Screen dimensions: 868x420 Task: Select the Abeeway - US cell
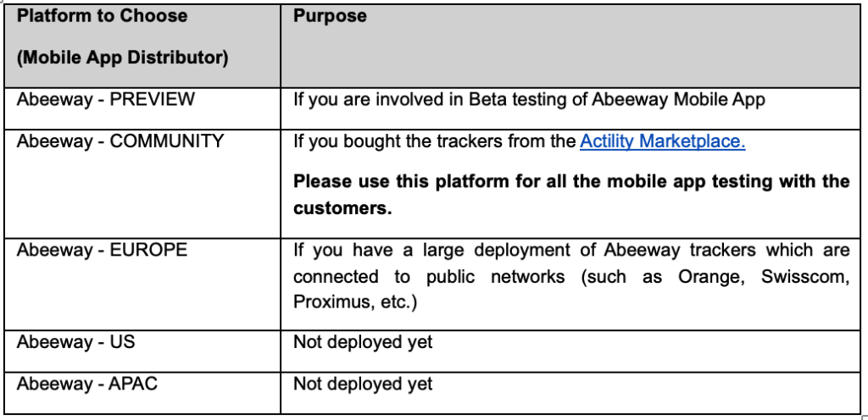click(142, 351)
